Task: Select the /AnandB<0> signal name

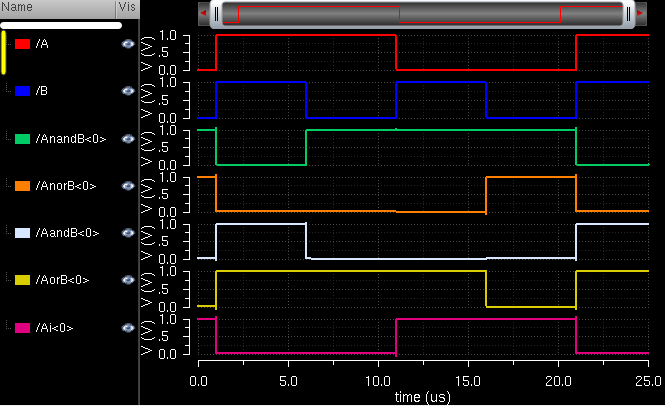Action: click(x=71, y=139)
